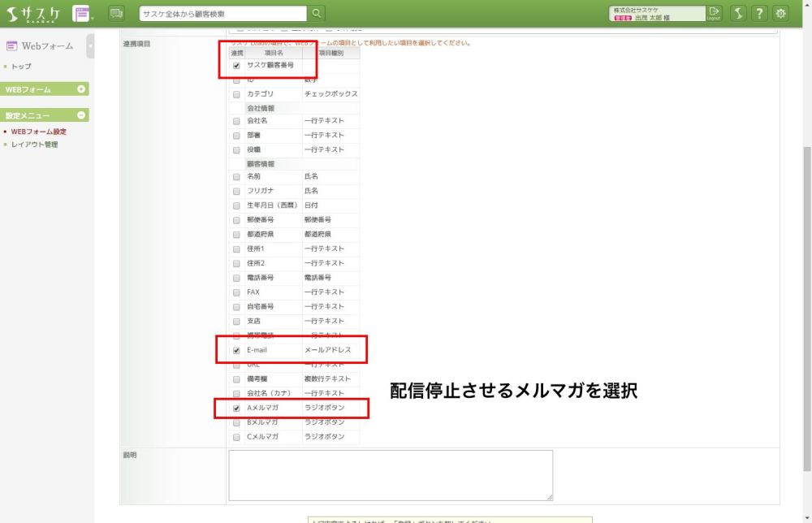This screenshot has width=812, height=523.
Task: Uncheck the E-mail checkbox
Action: point(236,351)
